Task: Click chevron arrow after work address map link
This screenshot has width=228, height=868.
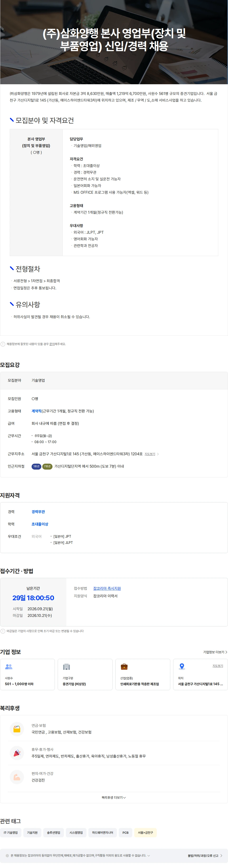Action: 158,454
